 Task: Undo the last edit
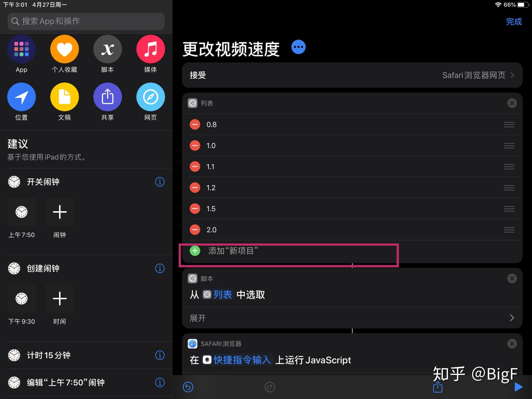pyautogui.click(x=188, y=387)
